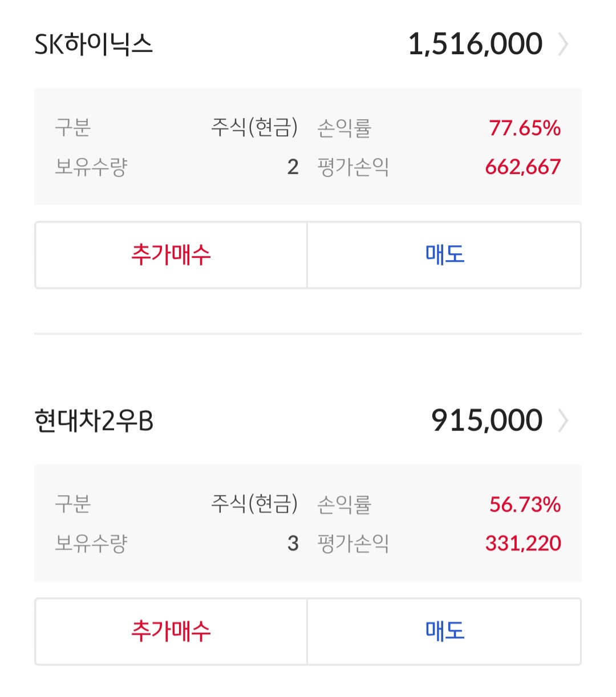This screenshot has width=616, height=697.
Task: Open 현대차2우B details chevron arrow
Action: click(563, 421)
